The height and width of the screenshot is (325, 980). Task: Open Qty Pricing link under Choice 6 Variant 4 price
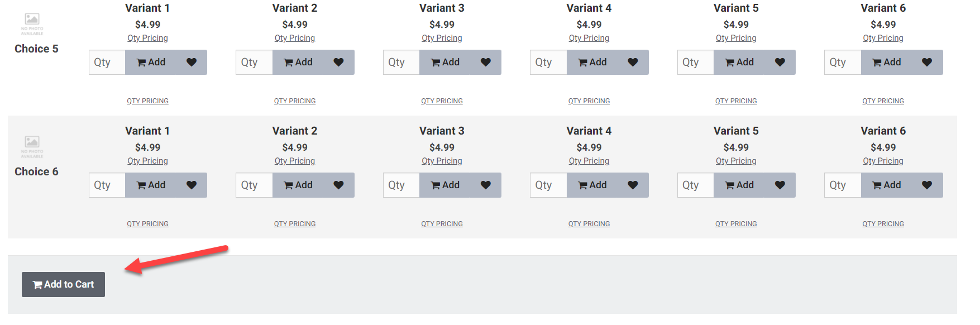point(589,161)
